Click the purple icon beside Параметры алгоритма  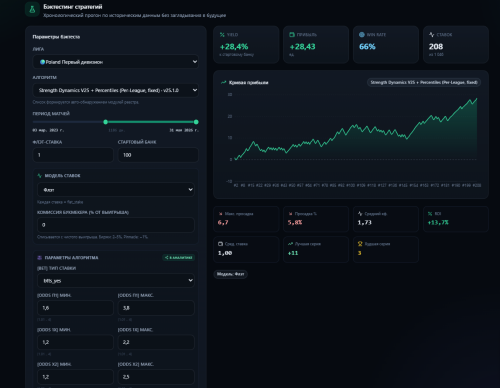point(40,258)
